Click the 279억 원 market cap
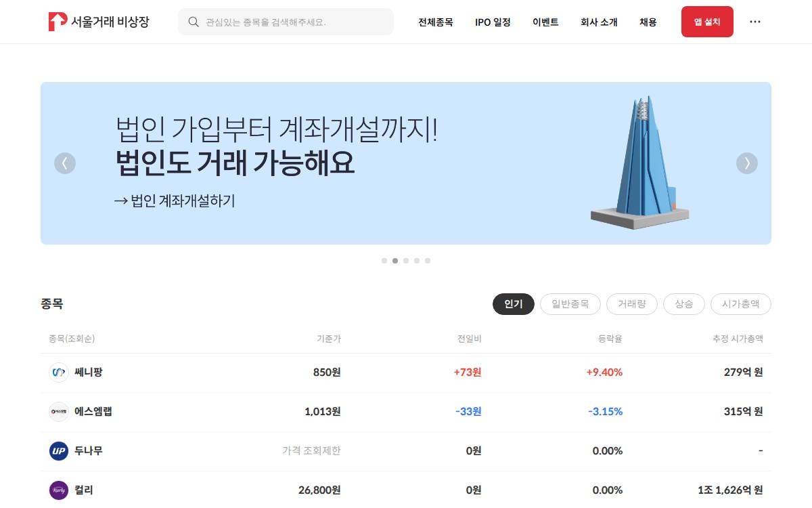 [x=744, y=372]
